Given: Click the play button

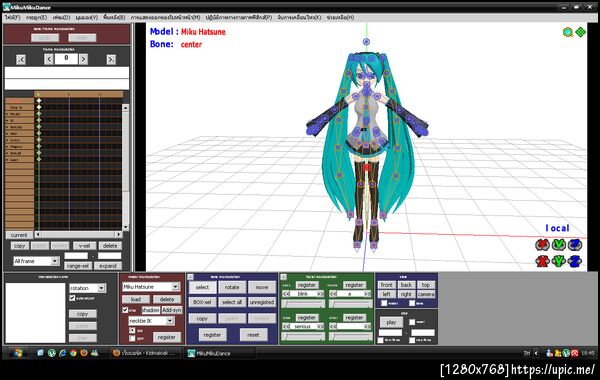Looking at the screenshot, I should tap(391, 322).
